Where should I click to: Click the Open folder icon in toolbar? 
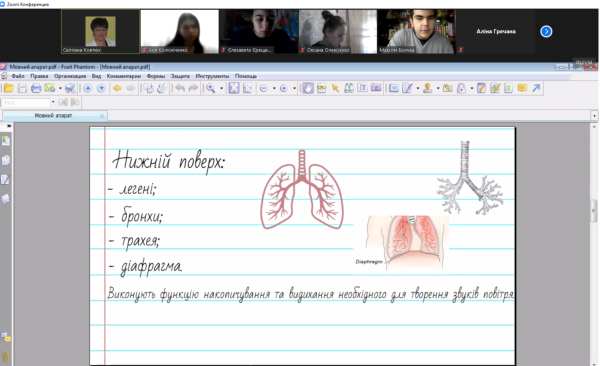click(8, 89)
